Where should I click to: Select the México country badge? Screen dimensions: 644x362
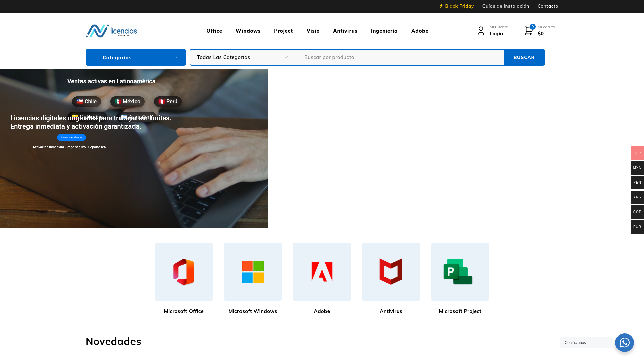point(127,102)
